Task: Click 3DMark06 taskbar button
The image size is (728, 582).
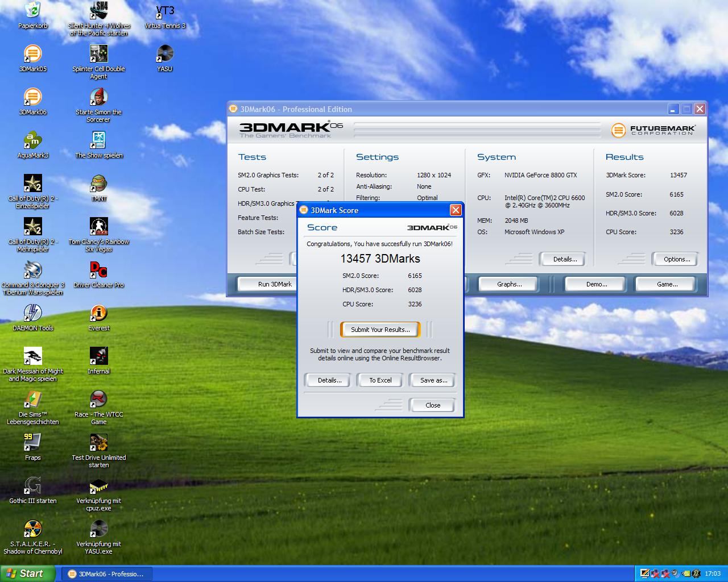Action: [106, 574]
